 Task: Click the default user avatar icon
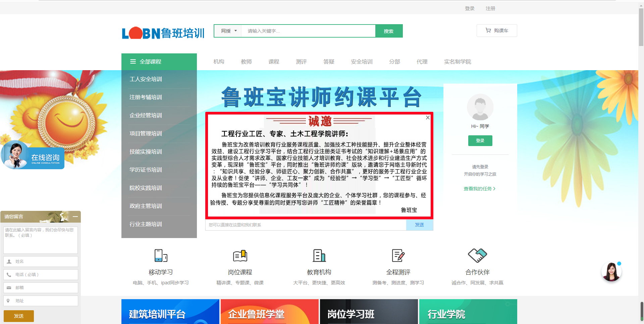pos(480,107)
